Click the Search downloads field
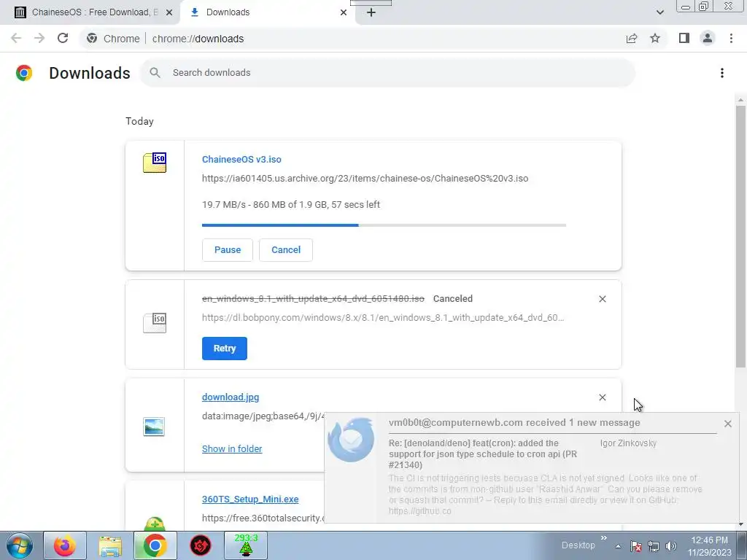This screenshot has width=747, height=560. [x=387, y=73]
